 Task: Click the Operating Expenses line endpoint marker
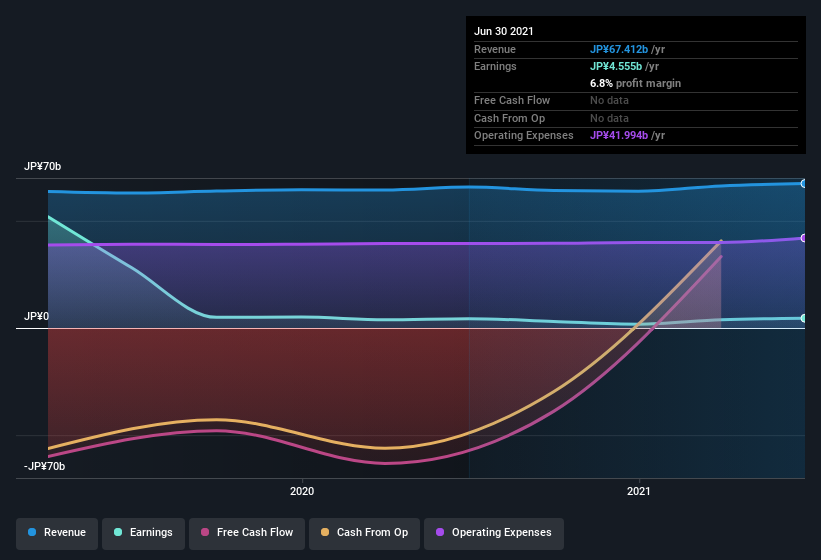[x=804, y=238]
